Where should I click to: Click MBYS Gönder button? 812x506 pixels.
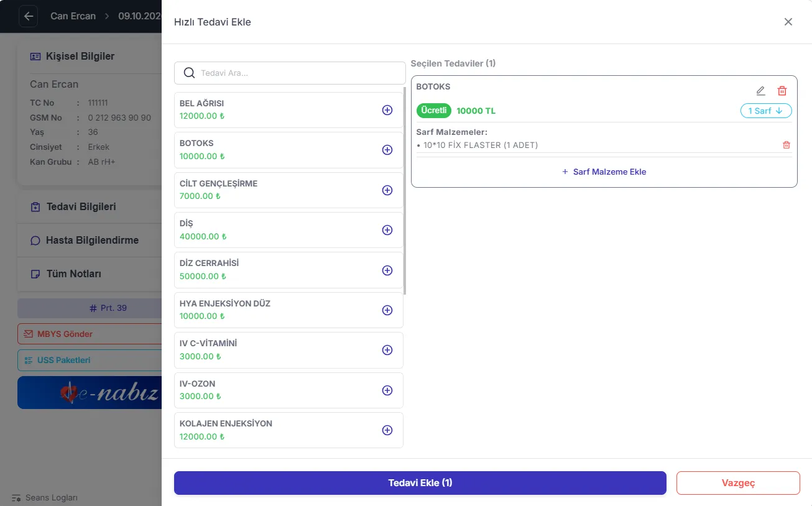coord(90,334)
